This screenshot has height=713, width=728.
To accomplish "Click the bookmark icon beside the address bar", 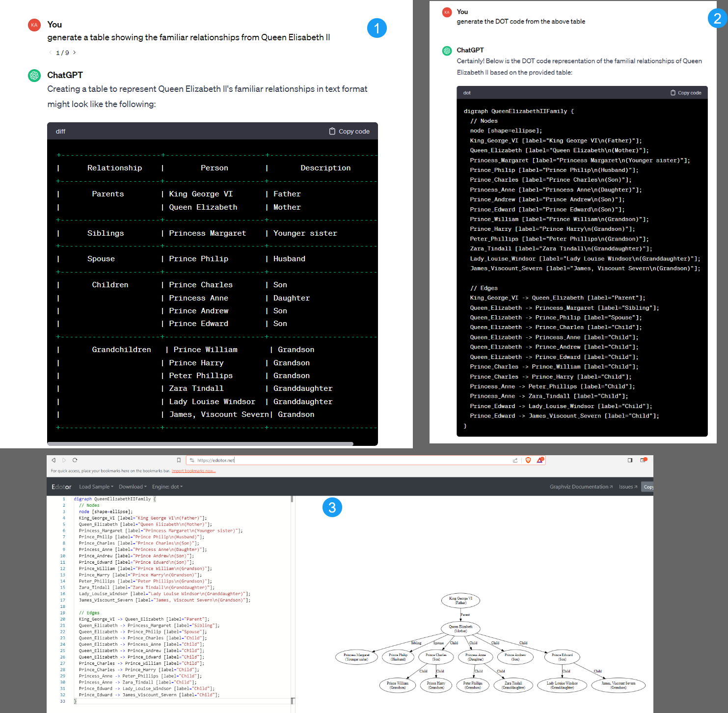I will 179,460.
